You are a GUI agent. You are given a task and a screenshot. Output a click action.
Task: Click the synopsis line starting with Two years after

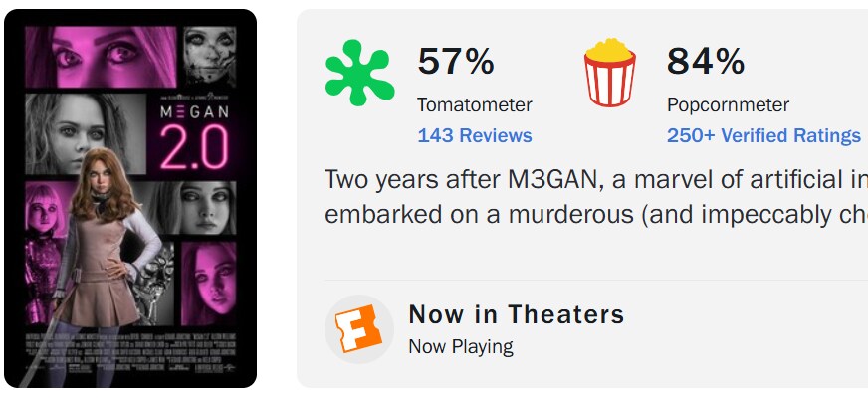(595, 180)
